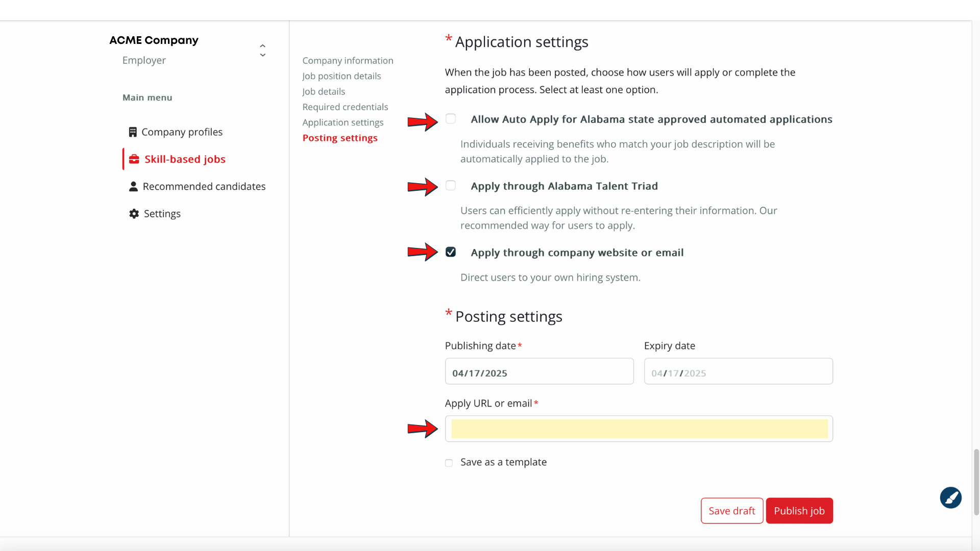This screenshot has height=551, width=980.
Task: Jump to Application settings section link
Action: (343, 122)
